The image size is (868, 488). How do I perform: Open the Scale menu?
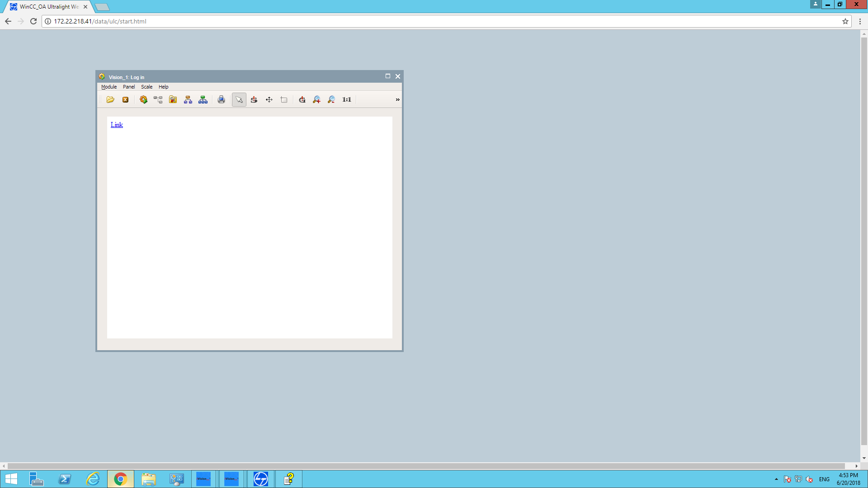click(146, 87)
